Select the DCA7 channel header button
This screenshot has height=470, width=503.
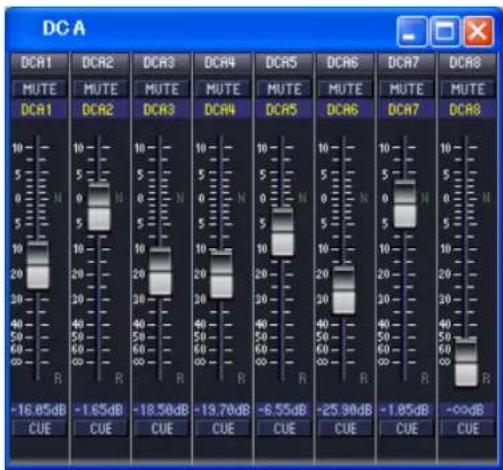[x=405, y=63]
